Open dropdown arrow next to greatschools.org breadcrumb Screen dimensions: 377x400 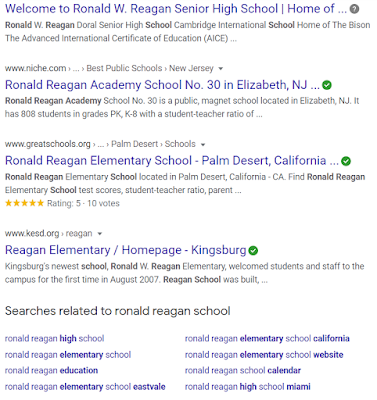(x=203, y=145)
